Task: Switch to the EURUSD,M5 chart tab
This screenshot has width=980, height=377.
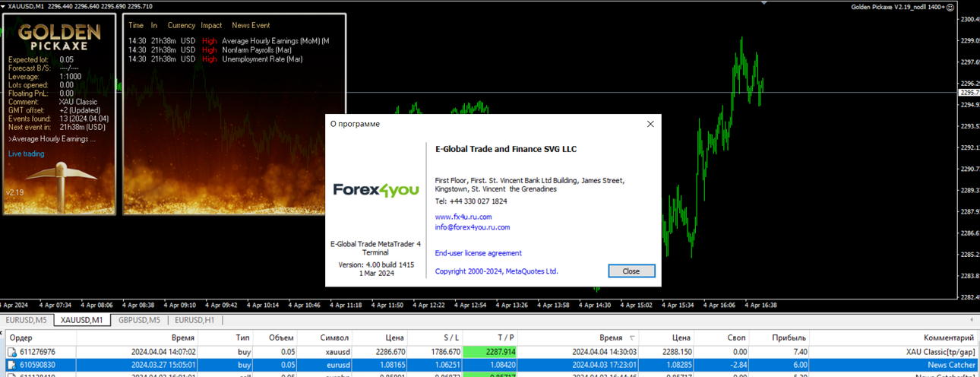Action: (x=27, y=320)
